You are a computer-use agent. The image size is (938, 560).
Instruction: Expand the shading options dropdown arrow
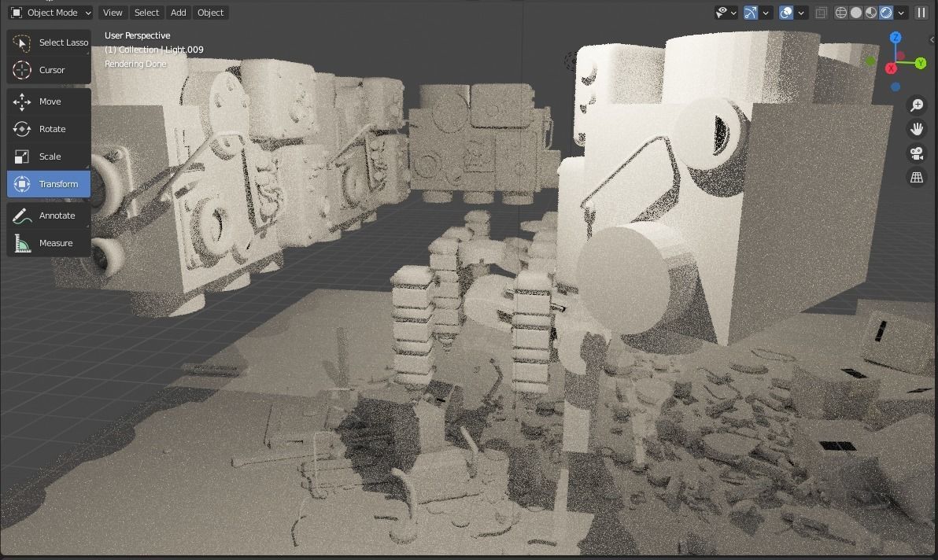tap(901, 13)
